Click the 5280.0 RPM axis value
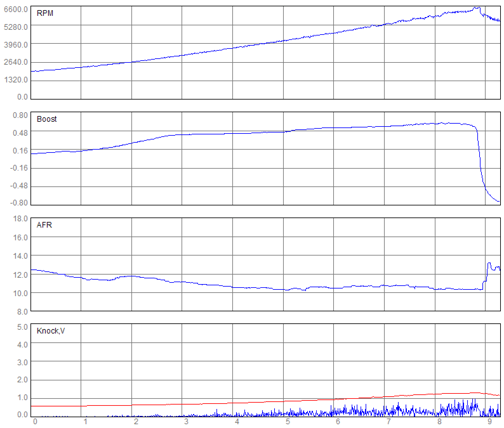504x428 pixels. [16, 27]
